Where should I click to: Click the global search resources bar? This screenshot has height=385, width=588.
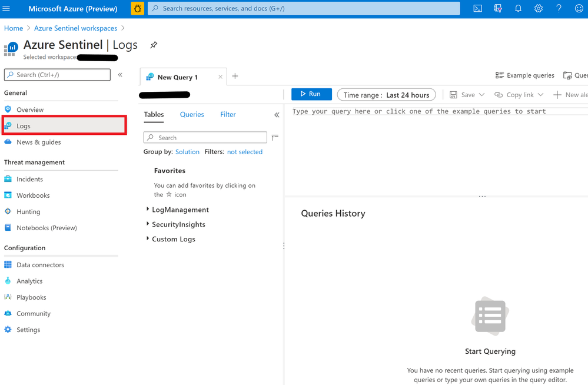304,8
